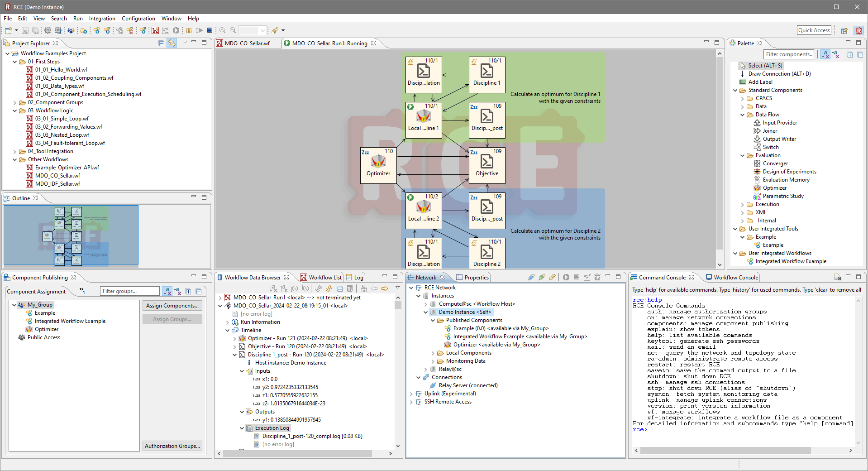Viewport: 868px width, 471px height.
Task: Click the zoom in magnifier toolbar icon
Action: pos(222,30)
